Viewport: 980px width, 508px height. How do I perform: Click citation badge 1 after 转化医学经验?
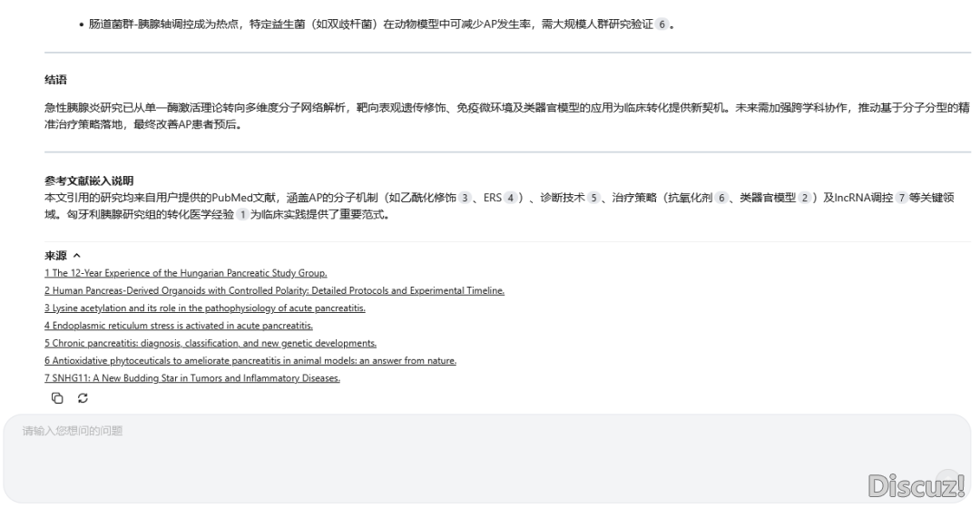point(242,214)
